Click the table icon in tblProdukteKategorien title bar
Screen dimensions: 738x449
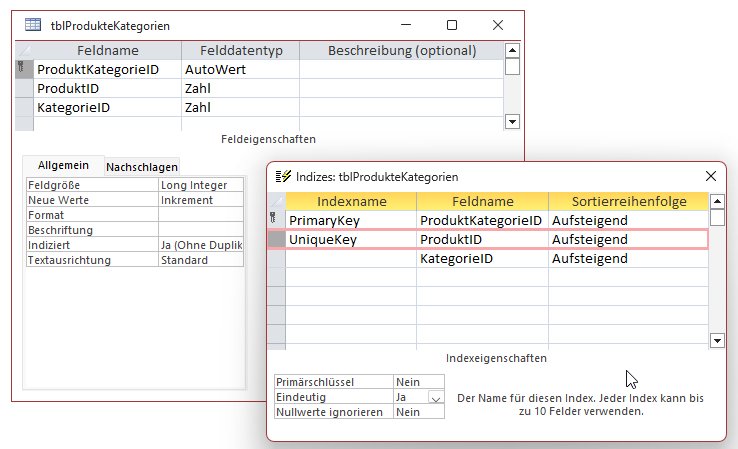[x=33, y=25]
